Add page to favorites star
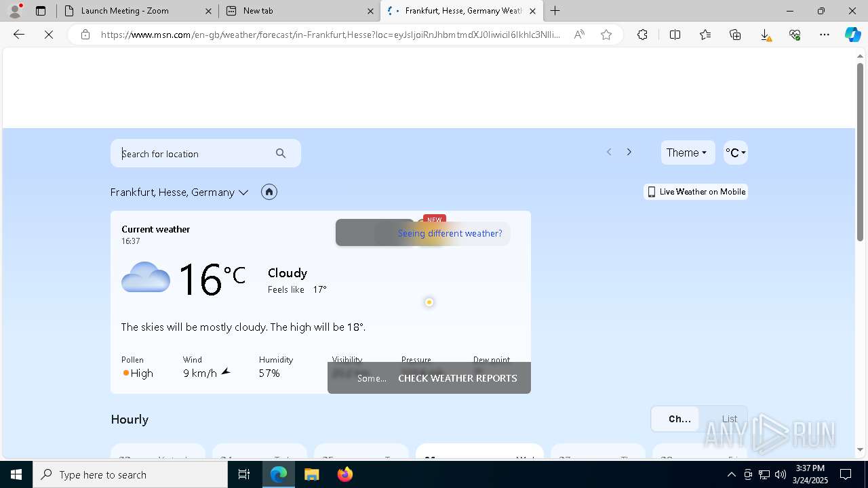This screenshot has width=868, height=488. pos(606,35)
